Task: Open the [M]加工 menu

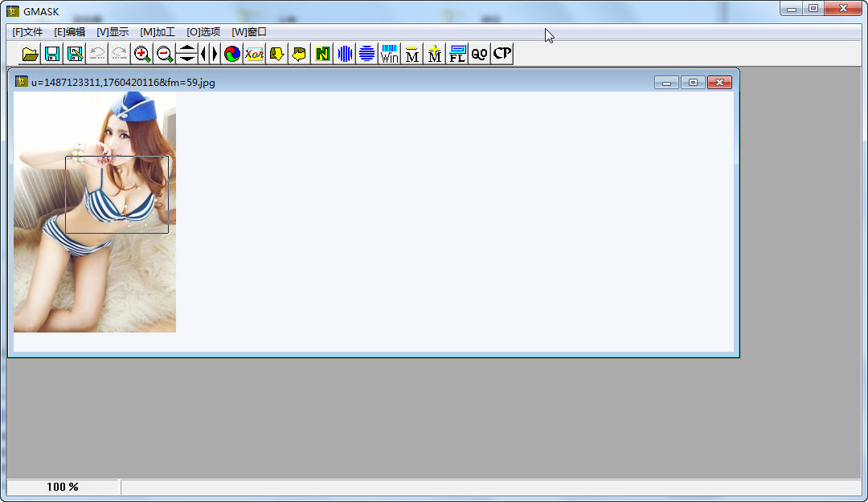Action: click(x=158, y=32)
